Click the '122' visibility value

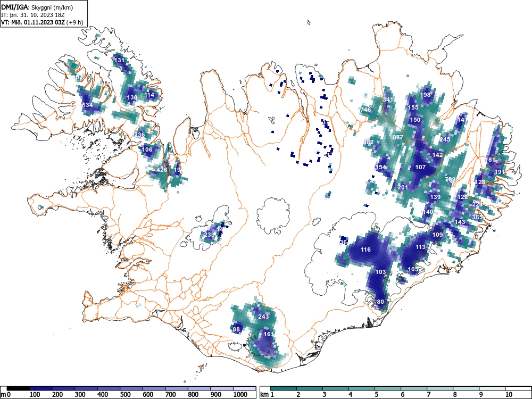point(463,197)
